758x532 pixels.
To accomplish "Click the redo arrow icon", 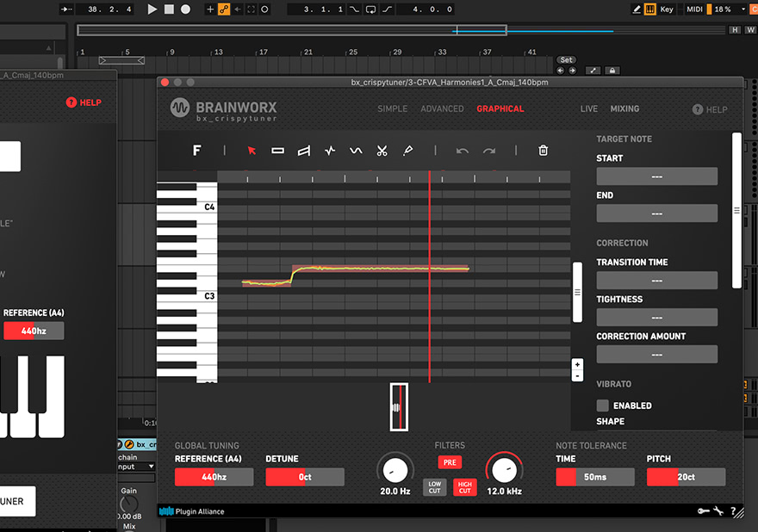I will [489, 151].
